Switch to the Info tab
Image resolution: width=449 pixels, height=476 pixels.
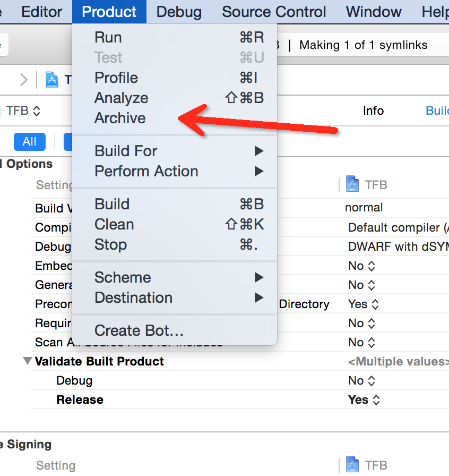click(374, 111)
